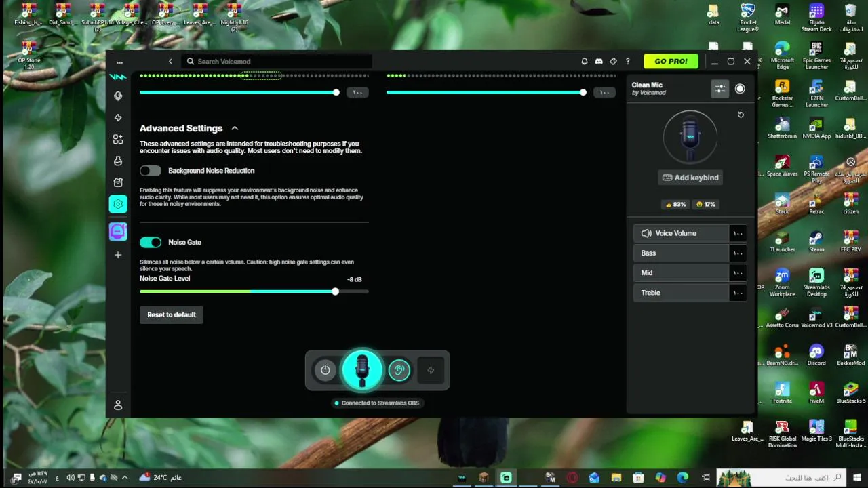Click the round record button by Clean Mic
The height and width of the screenshot is (488, 868).
tap(740, 89)
